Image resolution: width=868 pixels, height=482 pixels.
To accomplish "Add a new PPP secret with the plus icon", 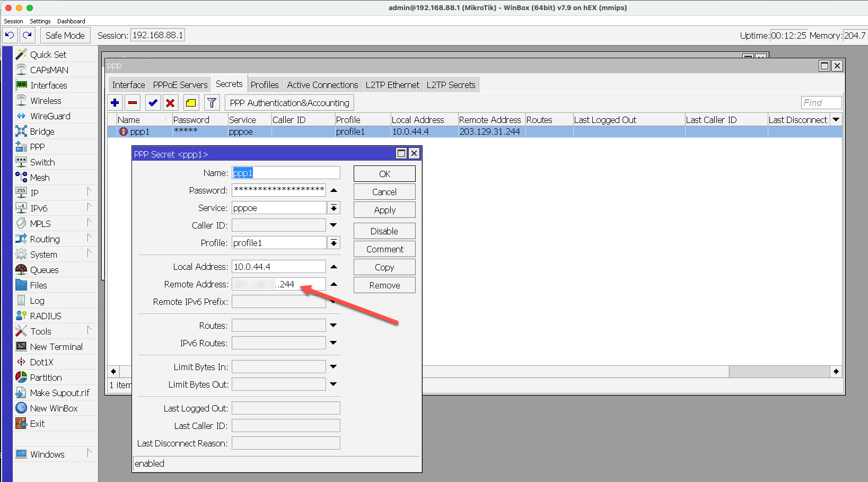I will (115, 102).
